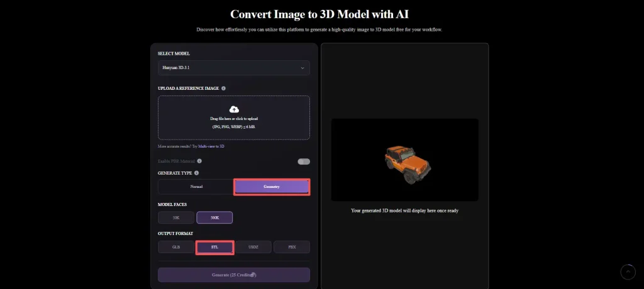This screenshot has height=289, width=644.
Task: Click the info icon beside Upload a Reference Image
Action: pyautogui.click(x=223, y=88)
